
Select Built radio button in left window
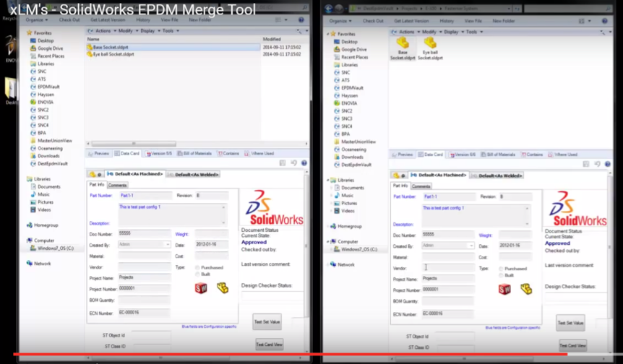coord(197,275)
